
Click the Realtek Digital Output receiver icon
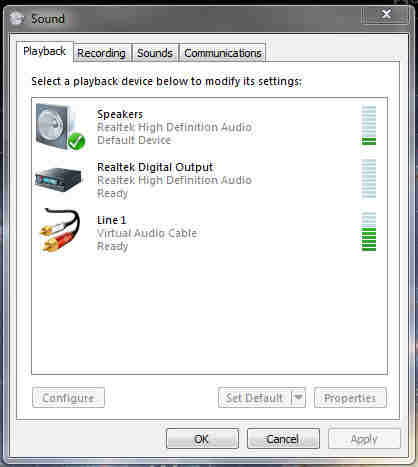coord(58,179)
